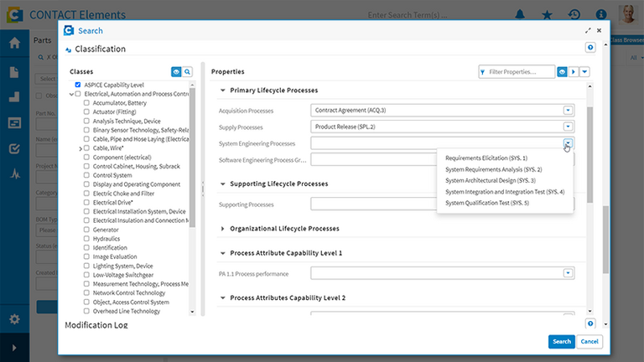
Task: Click the Search button
Action: 562,342
